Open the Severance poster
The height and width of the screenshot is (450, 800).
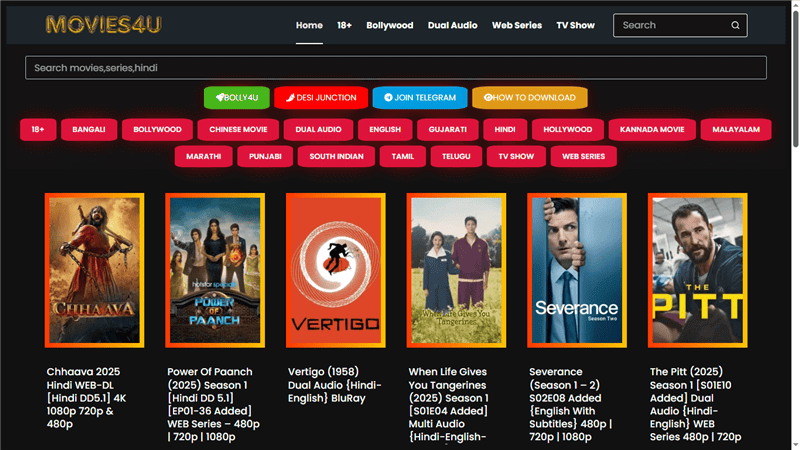tap(577, 270)
